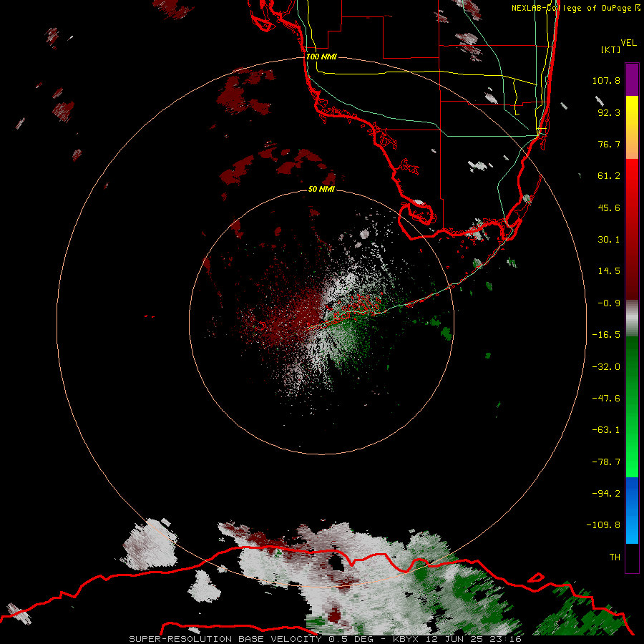Viewport: 644px width, 644px height.
Task: Select the -47.6 scale value
Action: 606,399
